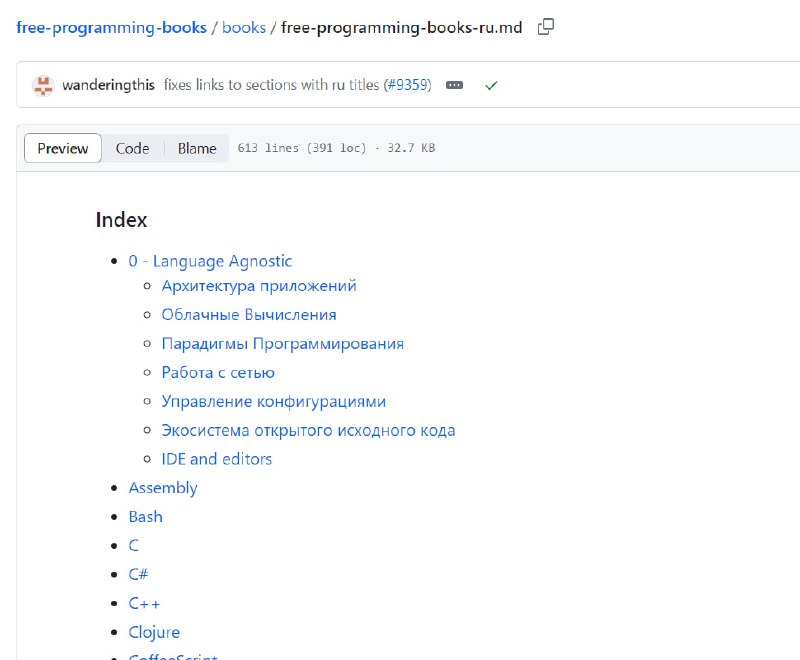Jump to 0 - Language Agnostic section
Viewport: 800px width, 660px height.
pos(210,261)
